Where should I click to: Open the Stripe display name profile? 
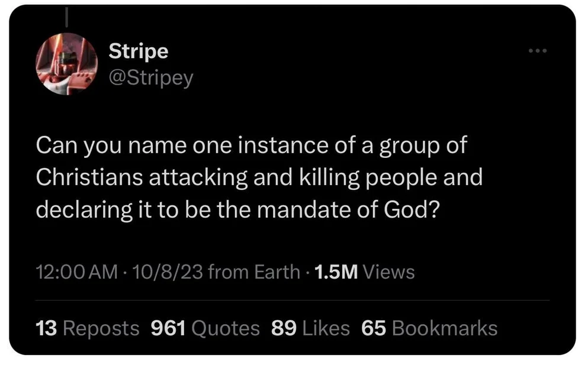tap(139, 51)
